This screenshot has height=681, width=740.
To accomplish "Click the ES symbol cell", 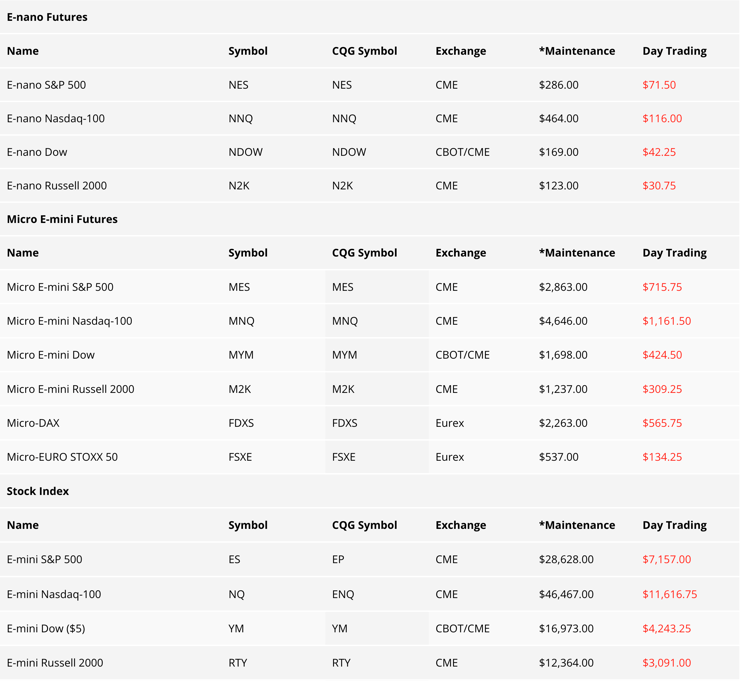I will pos(234,559).
